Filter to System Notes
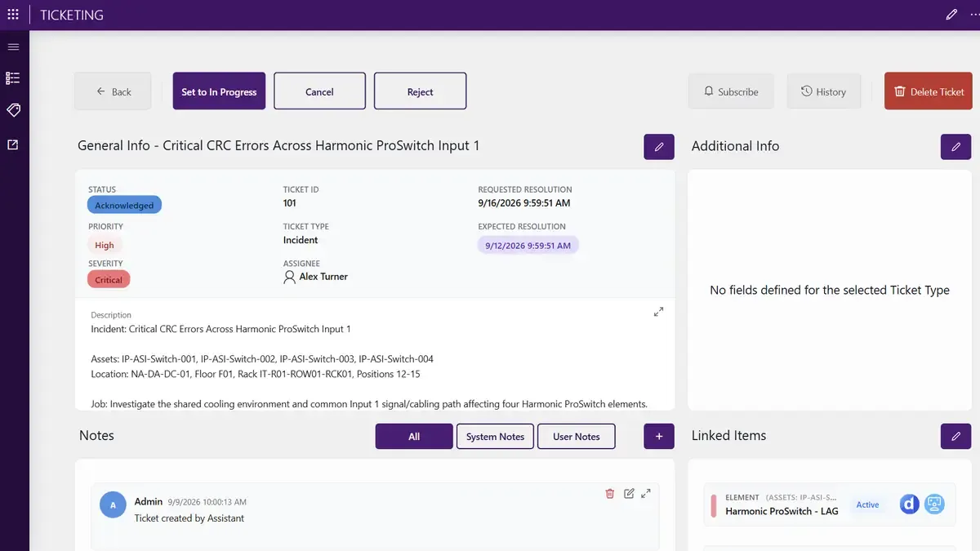The height and width of the screenshot is (551, 980). click(x=495, y=437)
